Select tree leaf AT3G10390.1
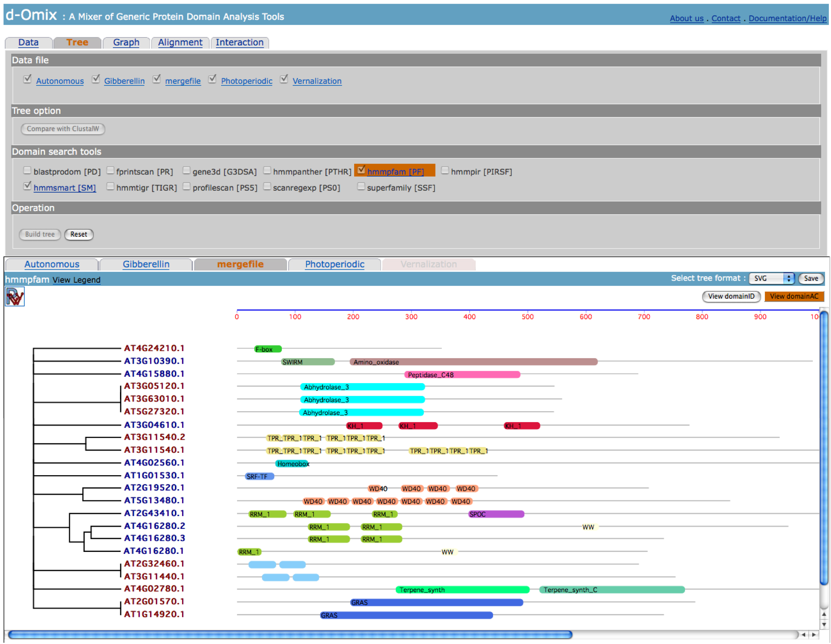831x644 pixels. pos(154,361)
